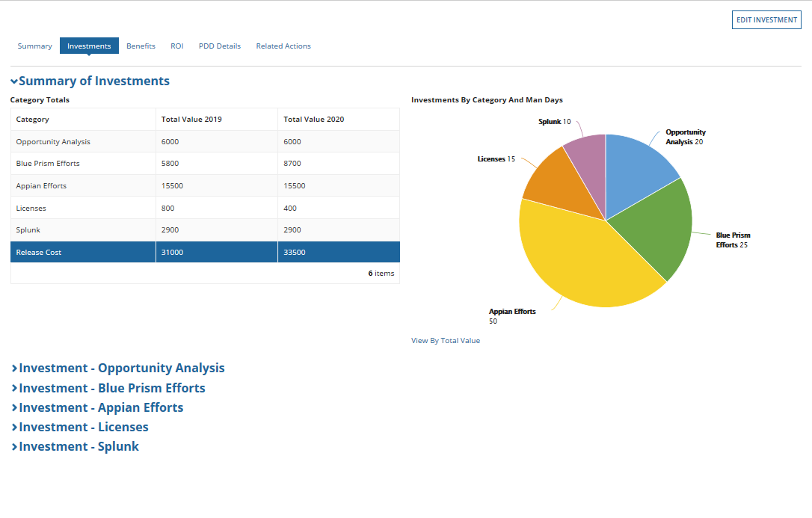Click the 5800 value cell
This screenshot has height=518, width=812.
tap(217, 164)
